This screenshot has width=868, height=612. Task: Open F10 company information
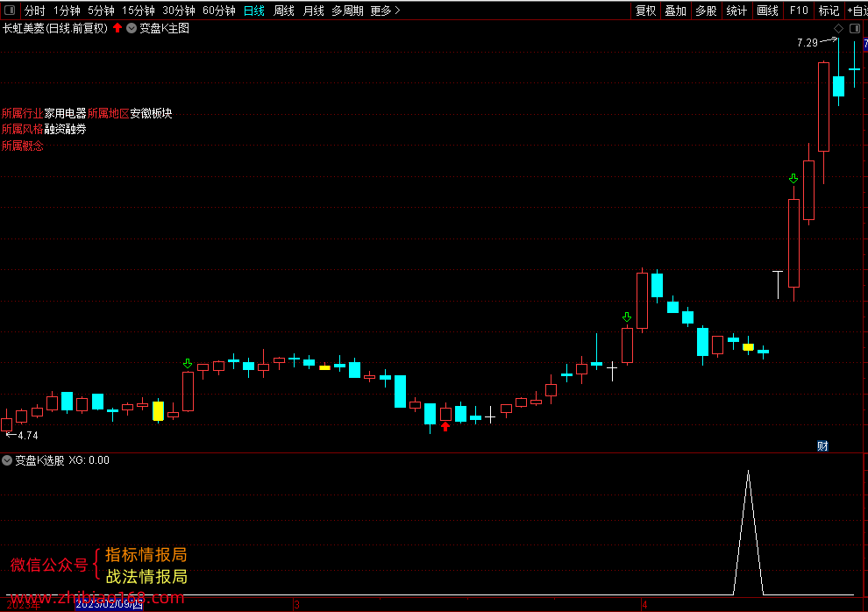[799, 11]
